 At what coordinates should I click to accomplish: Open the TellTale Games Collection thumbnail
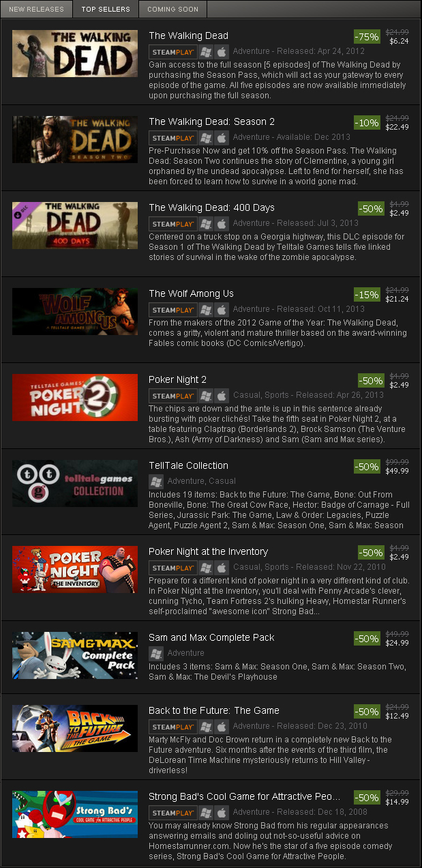point(75,484)
